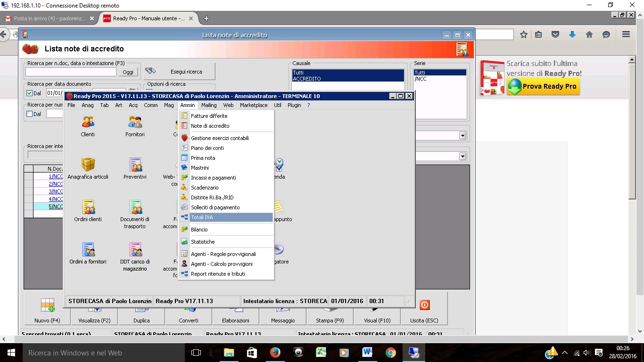Open the Marketplace menu
Viewport: 644px width, 362px height.
(x=254, y=105)
